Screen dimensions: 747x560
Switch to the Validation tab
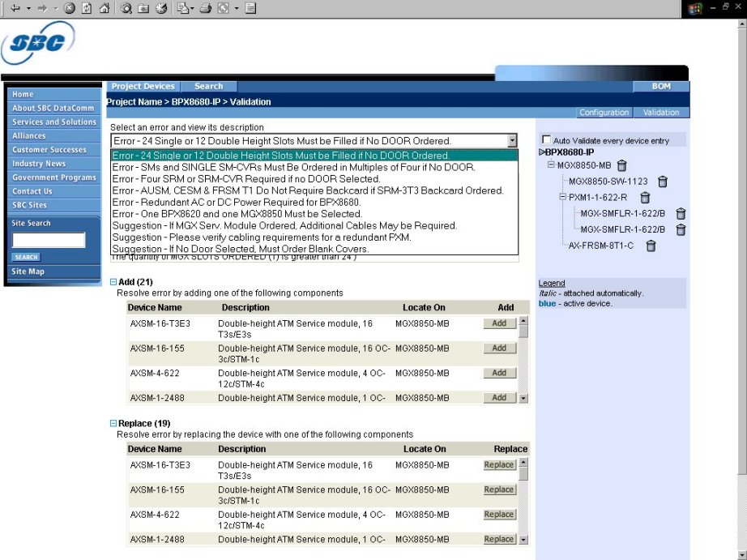click(661, 113)
